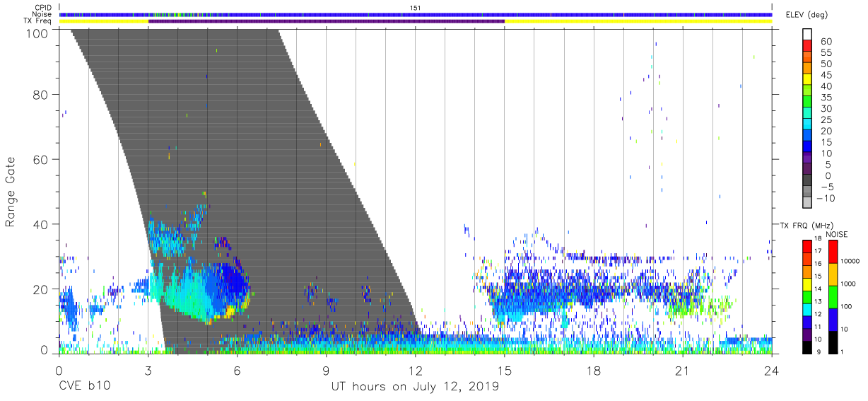Image resolution: width=868 pixels, height=401 pixels.
Task: Click the NOISE legend title
Action: tap(835, 234)
